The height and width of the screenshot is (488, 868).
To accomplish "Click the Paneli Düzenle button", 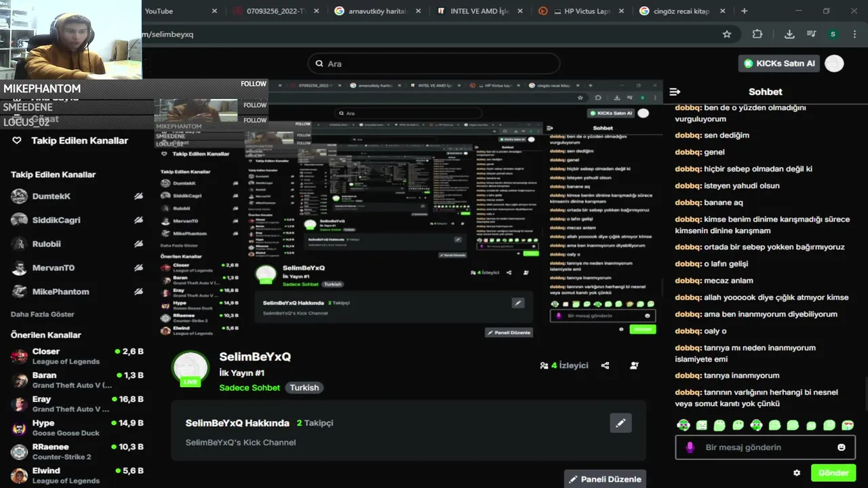I will coord(605,479).
